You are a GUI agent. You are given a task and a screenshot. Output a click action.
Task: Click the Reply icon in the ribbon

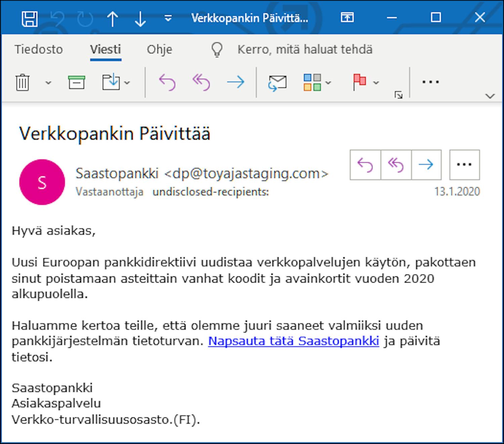click(x=167, y=82)
